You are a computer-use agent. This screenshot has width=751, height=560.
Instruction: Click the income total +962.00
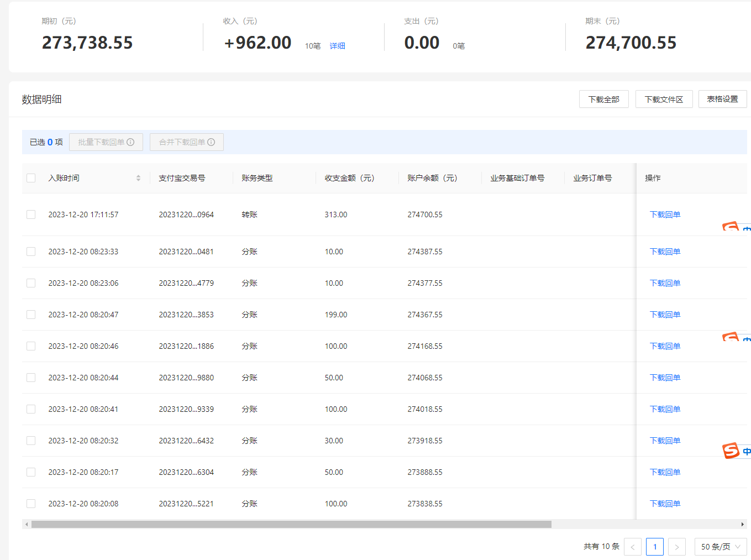[258, 43]
